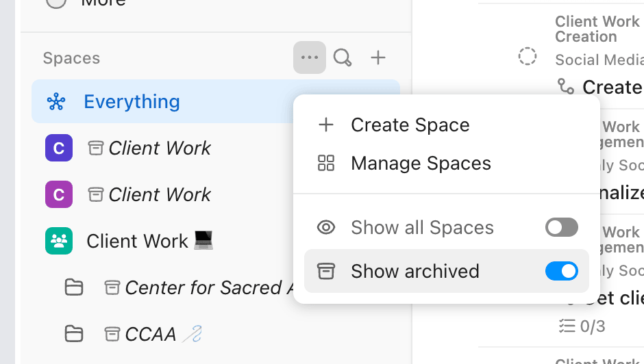Open the archived CCAA folder
The image size is (644, 364).
[x=150, y=334]
